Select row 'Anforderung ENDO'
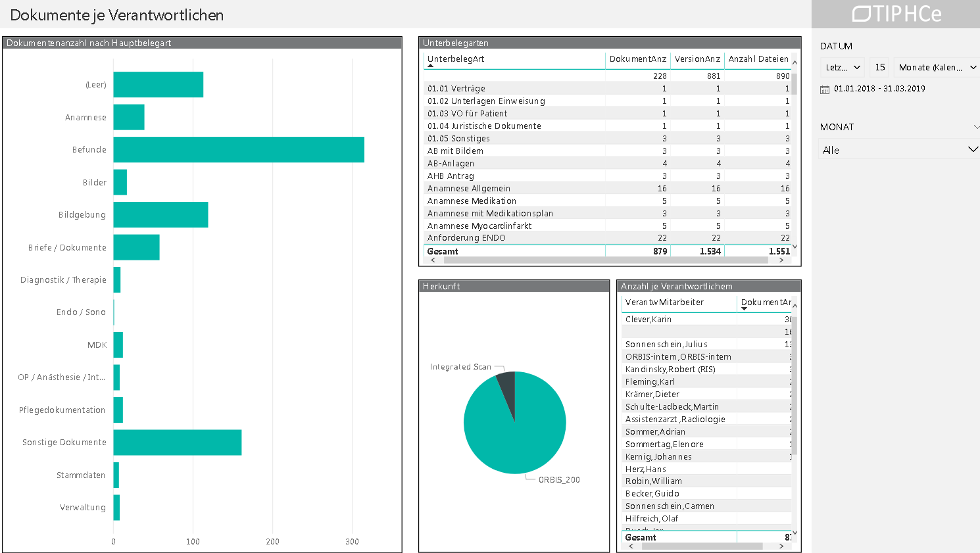 (608, 238)
